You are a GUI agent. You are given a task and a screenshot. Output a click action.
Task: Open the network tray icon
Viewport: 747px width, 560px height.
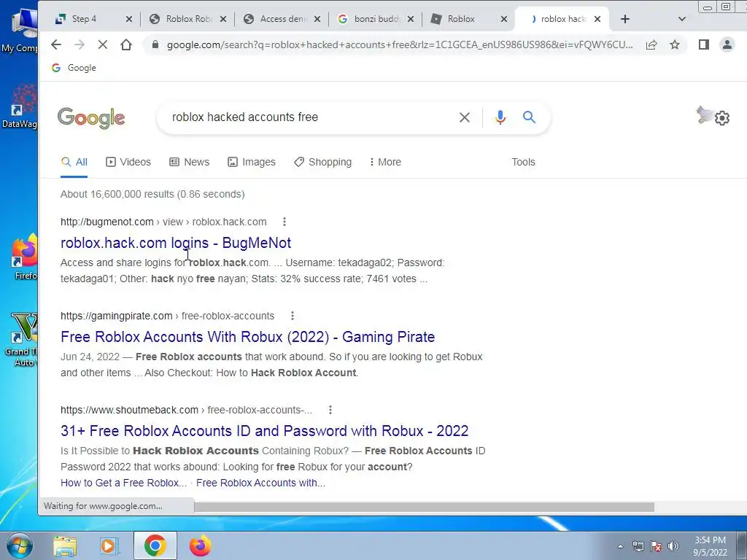click(x=638, y=546)
